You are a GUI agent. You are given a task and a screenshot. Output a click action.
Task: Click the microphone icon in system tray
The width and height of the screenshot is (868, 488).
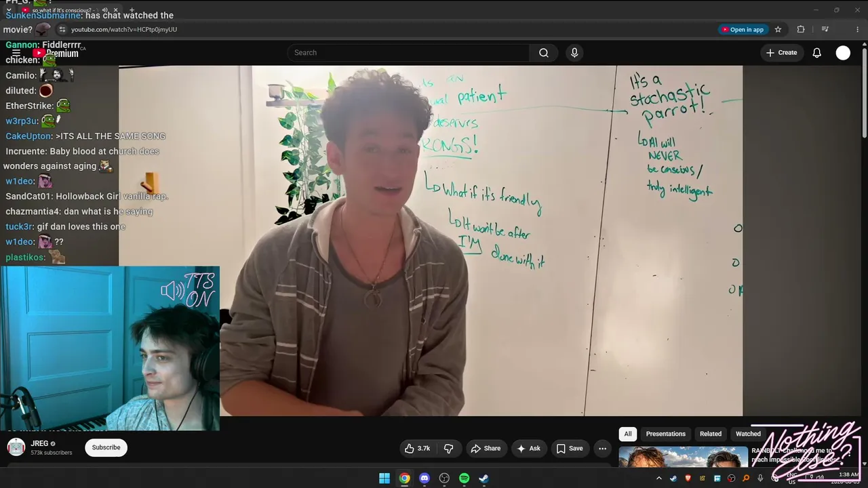[760, 479]
